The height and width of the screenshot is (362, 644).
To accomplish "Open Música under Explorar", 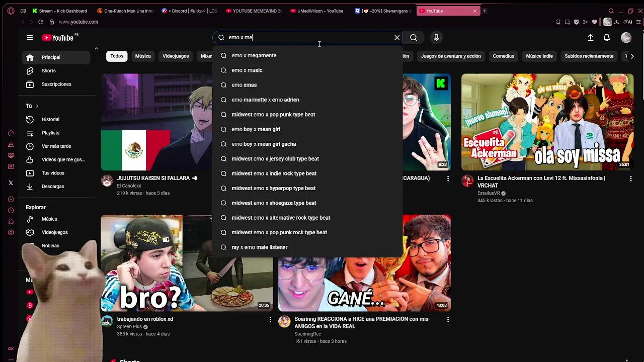I will (56, 219).
